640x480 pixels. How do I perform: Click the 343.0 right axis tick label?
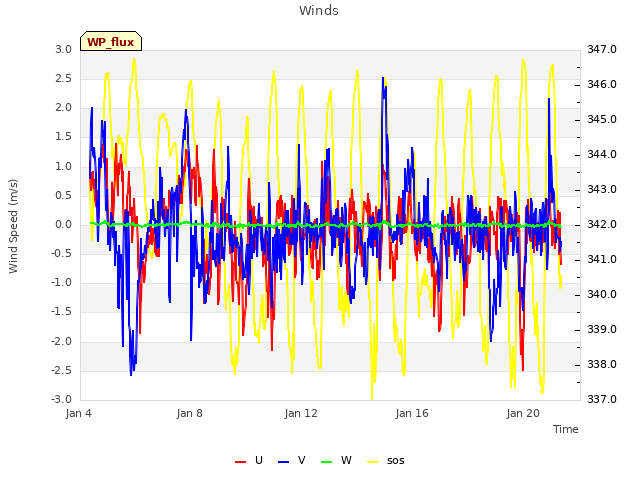pyautogui.click(x=602, y=189)
